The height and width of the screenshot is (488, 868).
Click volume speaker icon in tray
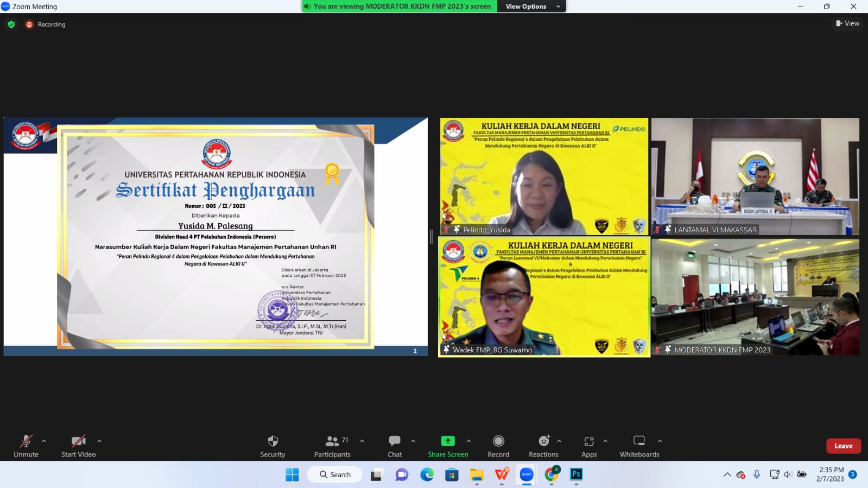coord(788,475)
